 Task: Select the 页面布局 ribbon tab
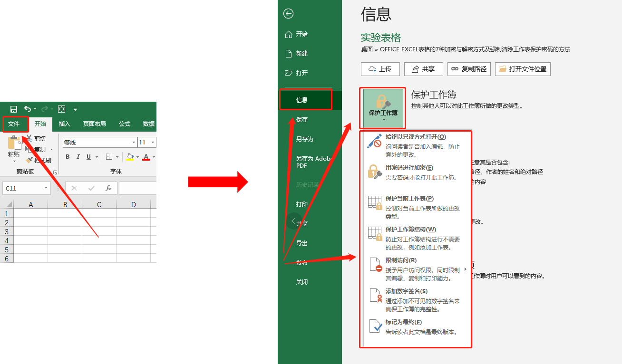95,124
